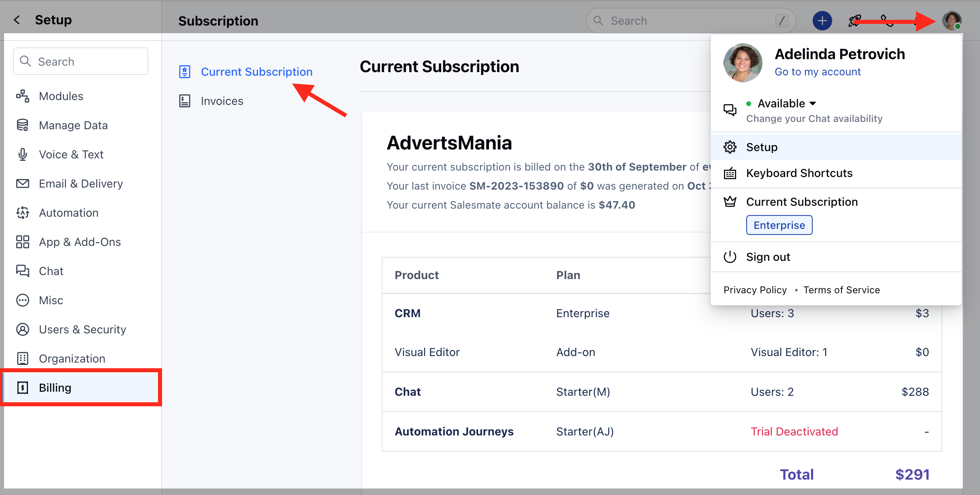The width and height of the screenshot is (980, 495).
Task: Open Automation settings in sidebar
Action: point(68,213)
